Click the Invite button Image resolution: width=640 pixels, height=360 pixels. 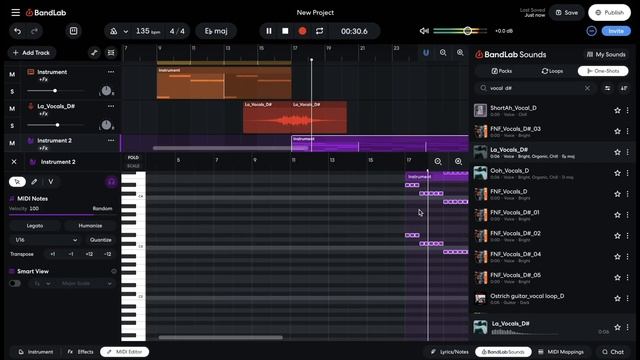click(x=616, y=31)
